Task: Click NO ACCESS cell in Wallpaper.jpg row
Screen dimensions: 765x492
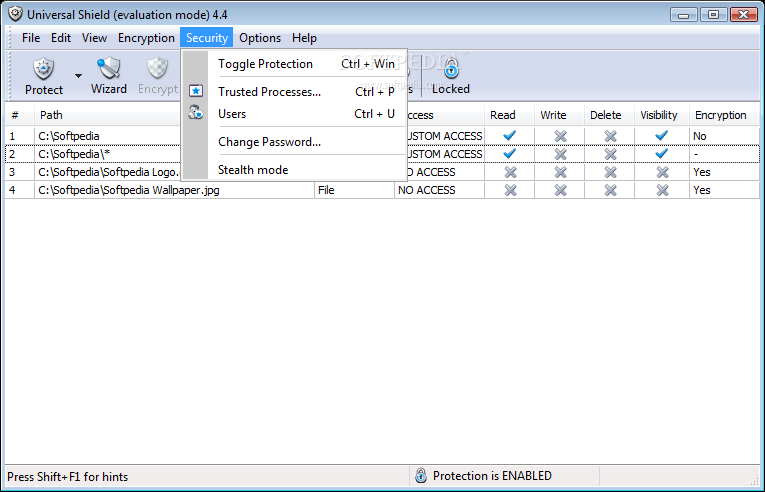Action: [439, 190]
